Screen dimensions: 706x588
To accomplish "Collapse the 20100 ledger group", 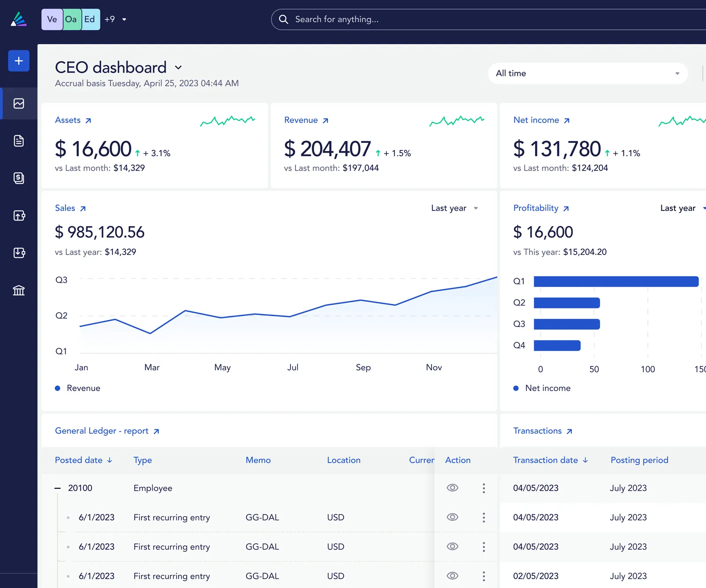I will coord(57,488).
